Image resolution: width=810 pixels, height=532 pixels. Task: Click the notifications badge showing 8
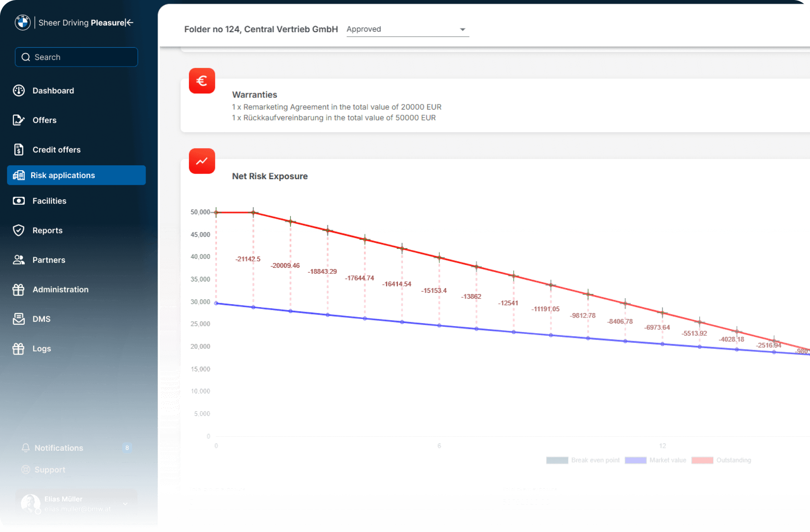click(x=127, y=448)
